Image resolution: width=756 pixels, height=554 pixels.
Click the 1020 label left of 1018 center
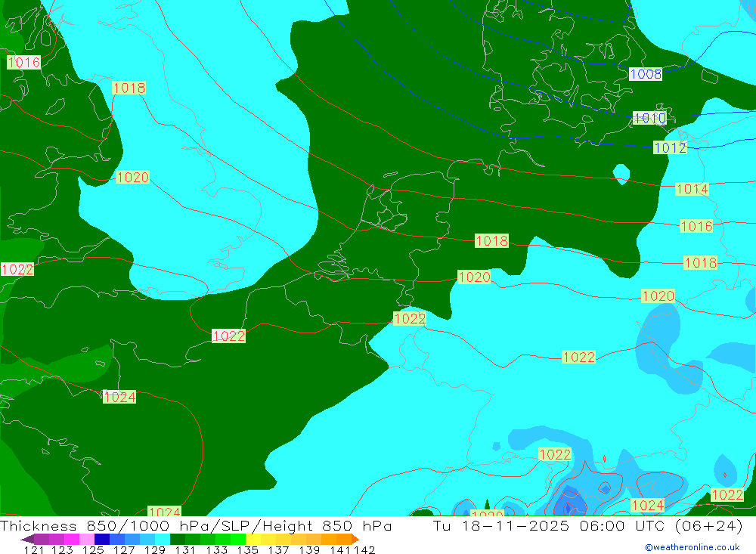pos(474,277)
